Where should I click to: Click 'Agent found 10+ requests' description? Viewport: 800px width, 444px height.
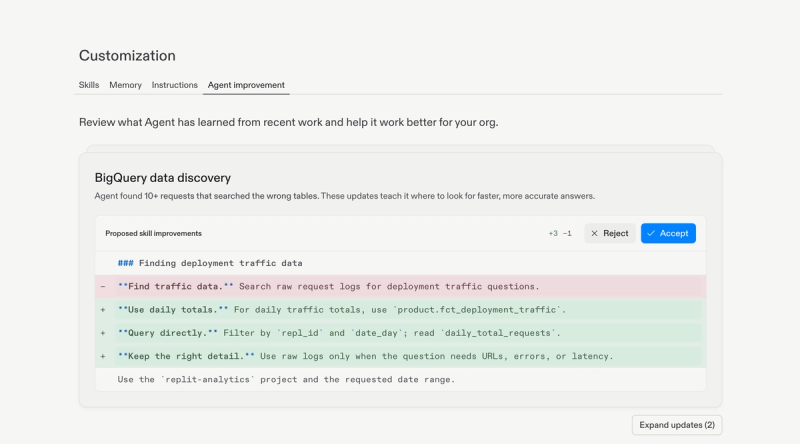(x=344, y=196)
